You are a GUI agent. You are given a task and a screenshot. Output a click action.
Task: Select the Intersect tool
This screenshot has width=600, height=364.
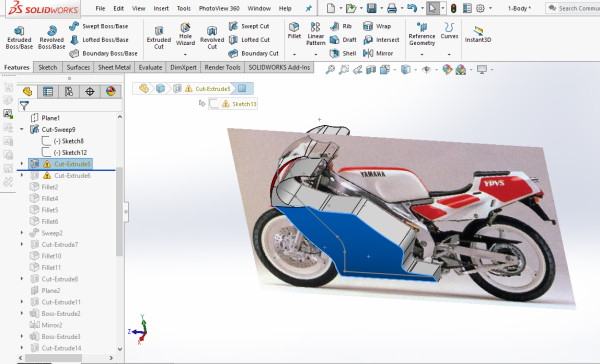pos(381,39)
